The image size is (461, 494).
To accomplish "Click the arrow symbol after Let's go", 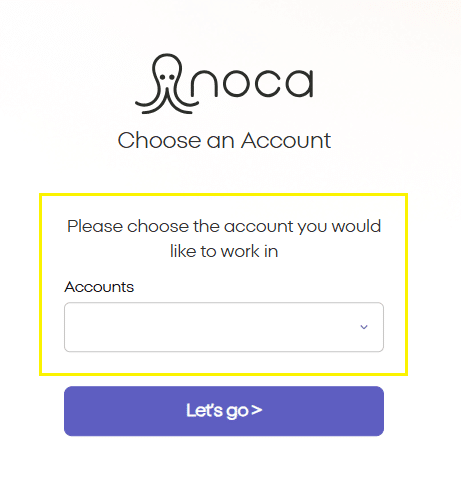I will (x=257, y=410).
